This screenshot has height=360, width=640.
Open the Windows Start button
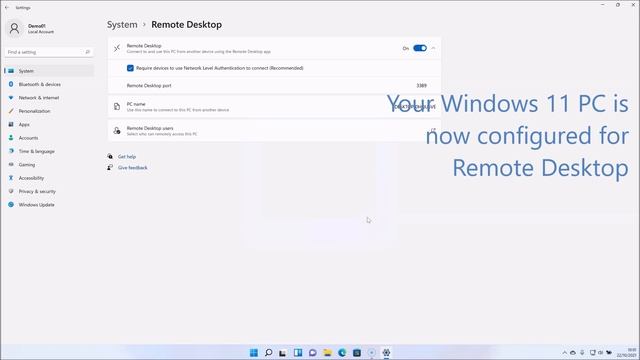click(253, 353)
